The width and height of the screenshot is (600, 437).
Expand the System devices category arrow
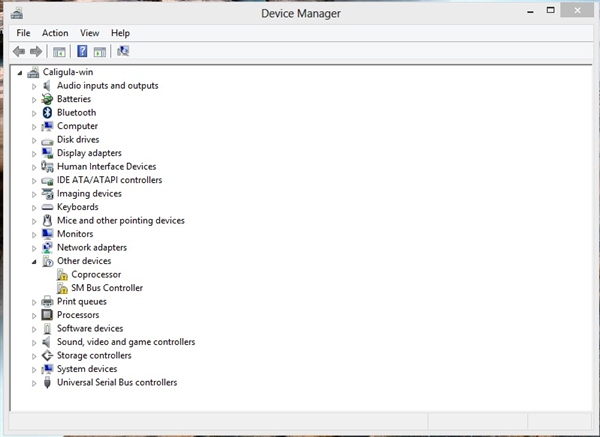tap(34, 370)
